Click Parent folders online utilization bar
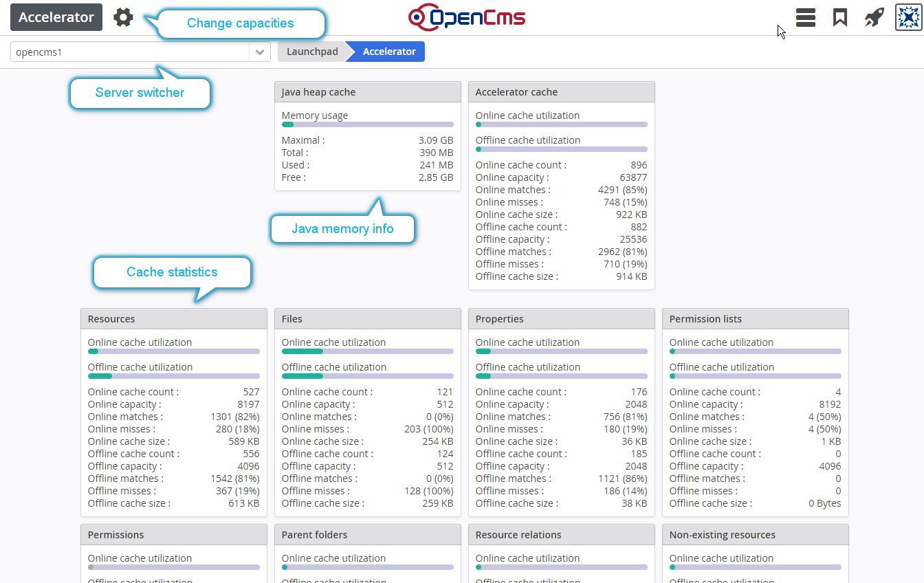This screenshot has height=583, width=924. (368, 567)
